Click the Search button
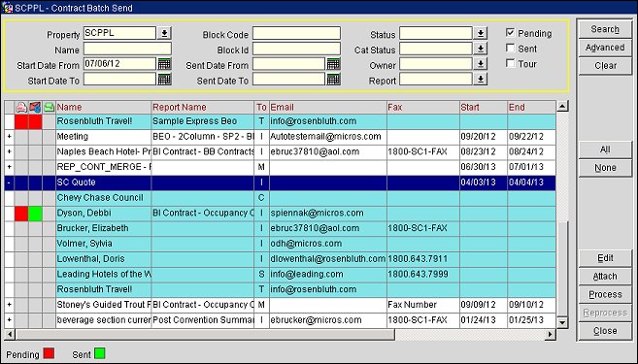The width and height of the screenshot is (638, 364). pyautogui.click(x=605, y=29)
